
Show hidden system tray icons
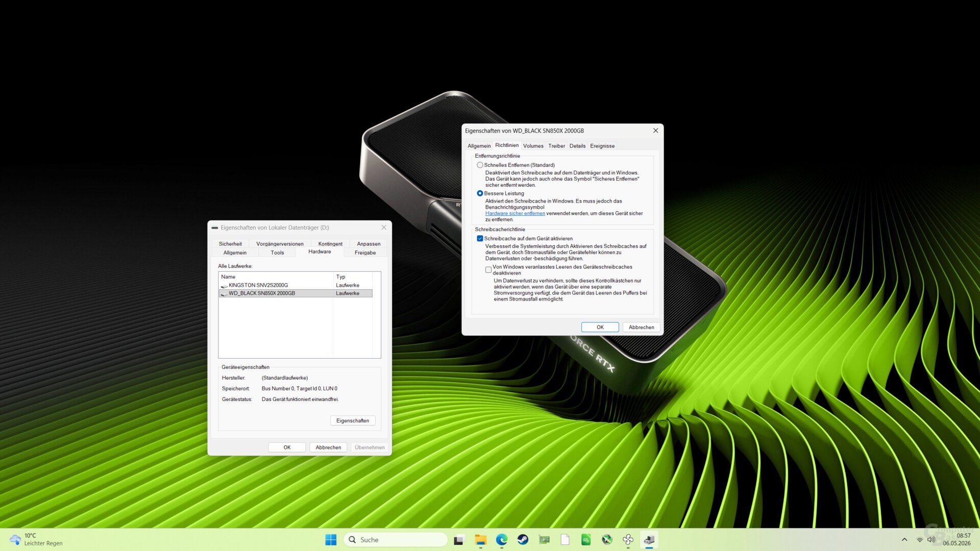point(904,540)
